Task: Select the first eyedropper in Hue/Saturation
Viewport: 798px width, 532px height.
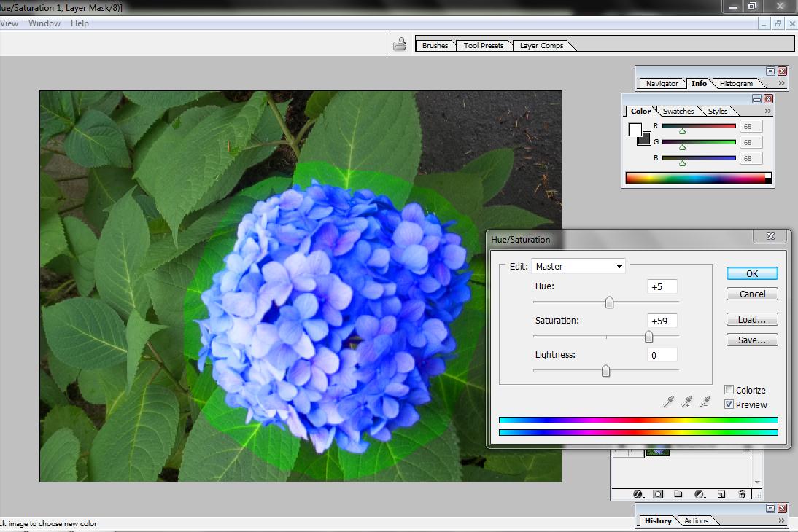Action: pyautogui.click(x=668, y=402)
